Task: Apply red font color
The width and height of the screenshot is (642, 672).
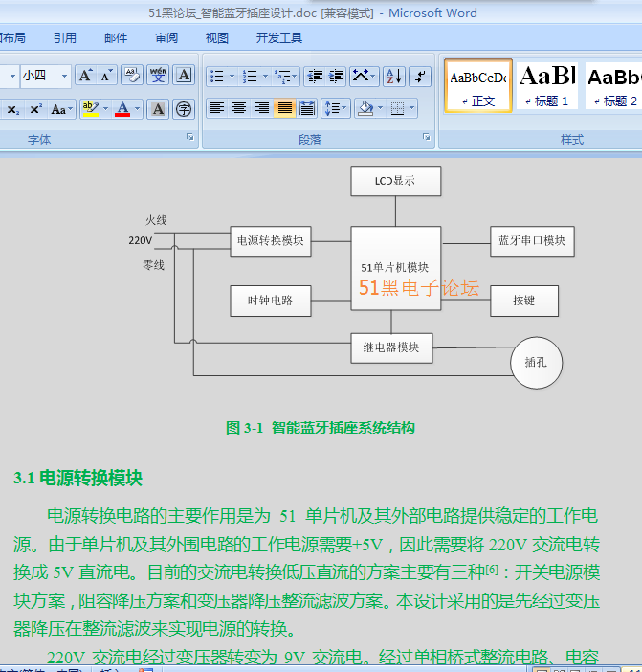Action: 122,109
